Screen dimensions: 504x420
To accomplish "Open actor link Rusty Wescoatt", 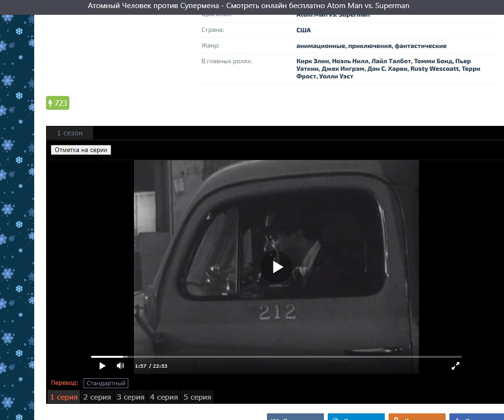I will point(434,68).
